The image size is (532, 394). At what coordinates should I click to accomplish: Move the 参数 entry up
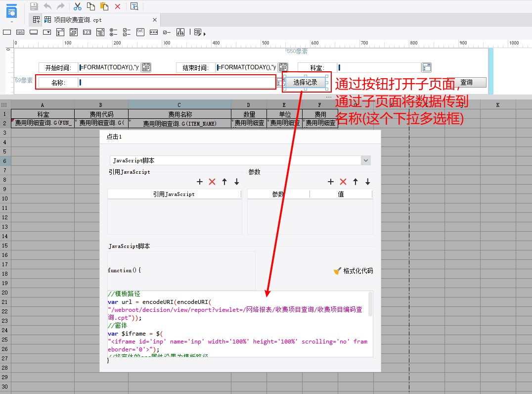click(355, 182)
